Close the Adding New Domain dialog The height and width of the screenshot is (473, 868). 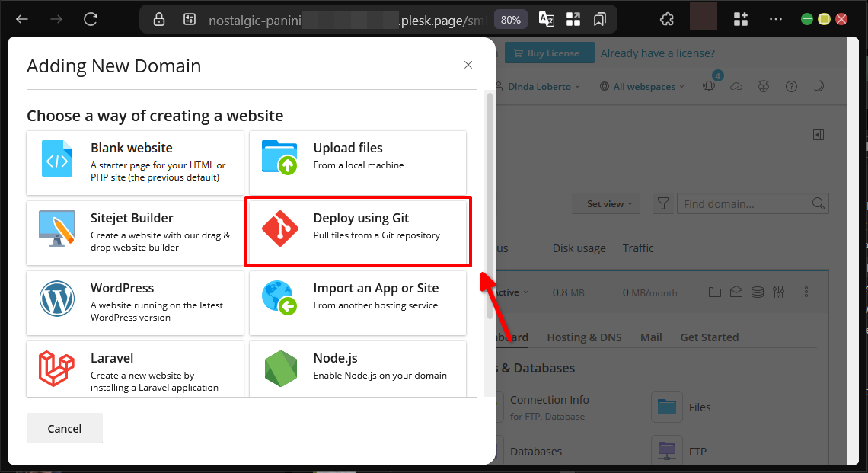coord(468,66)
